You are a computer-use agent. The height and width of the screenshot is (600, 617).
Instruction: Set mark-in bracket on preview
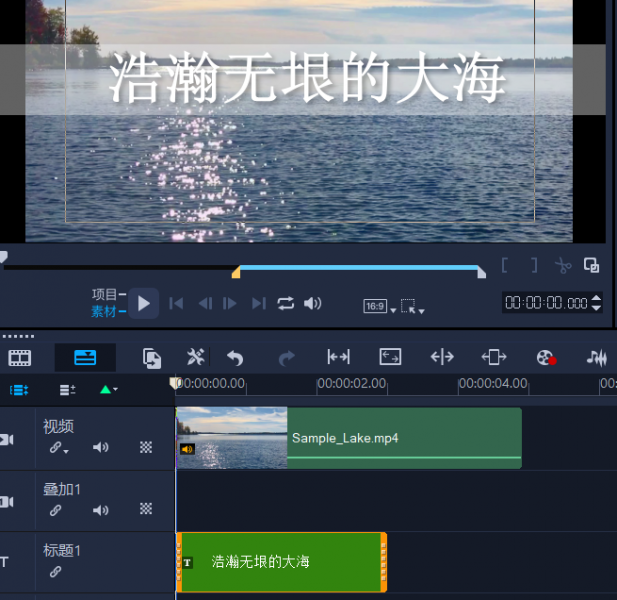click(x=505, y=265)
